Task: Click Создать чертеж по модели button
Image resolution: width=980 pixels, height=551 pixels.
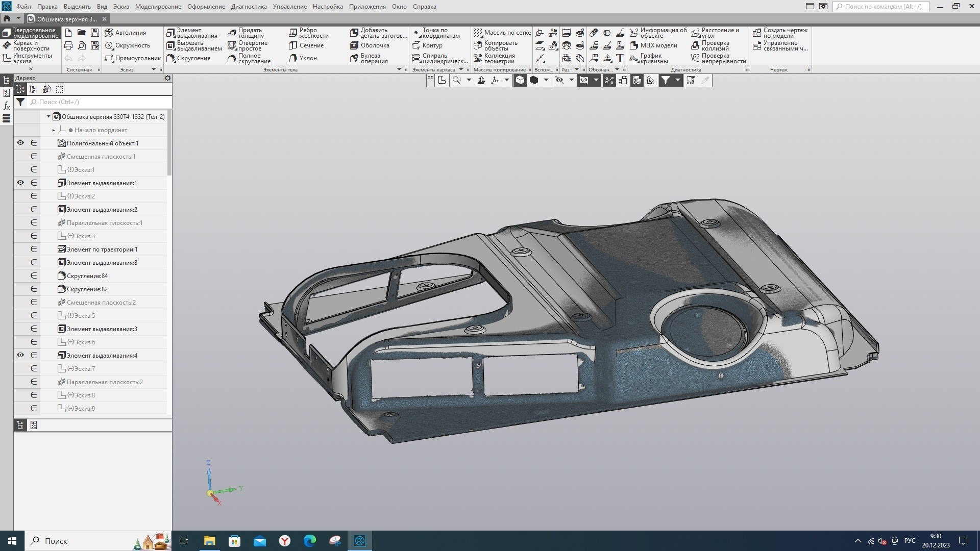Action: 780,33
